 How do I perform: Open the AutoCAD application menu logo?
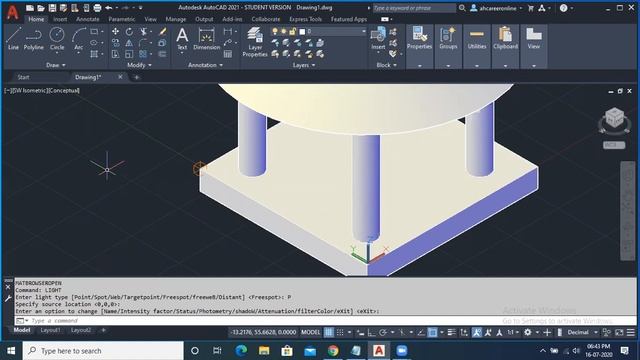(13, 12)
